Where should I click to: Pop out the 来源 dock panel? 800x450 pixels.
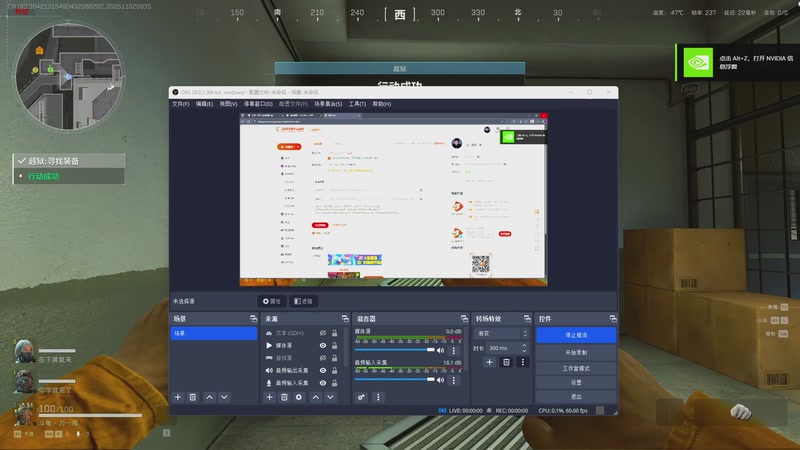pos(345,318)
